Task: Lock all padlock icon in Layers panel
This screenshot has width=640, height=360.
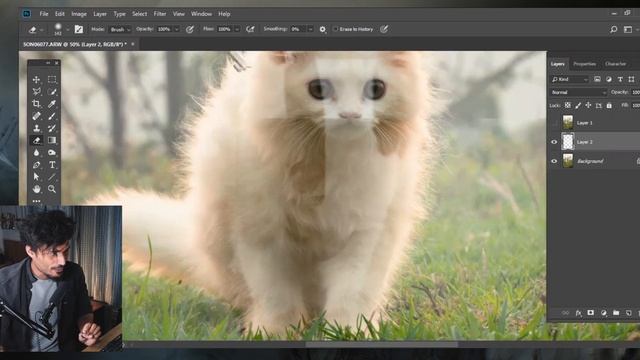Action: click(x=609, y=105)
